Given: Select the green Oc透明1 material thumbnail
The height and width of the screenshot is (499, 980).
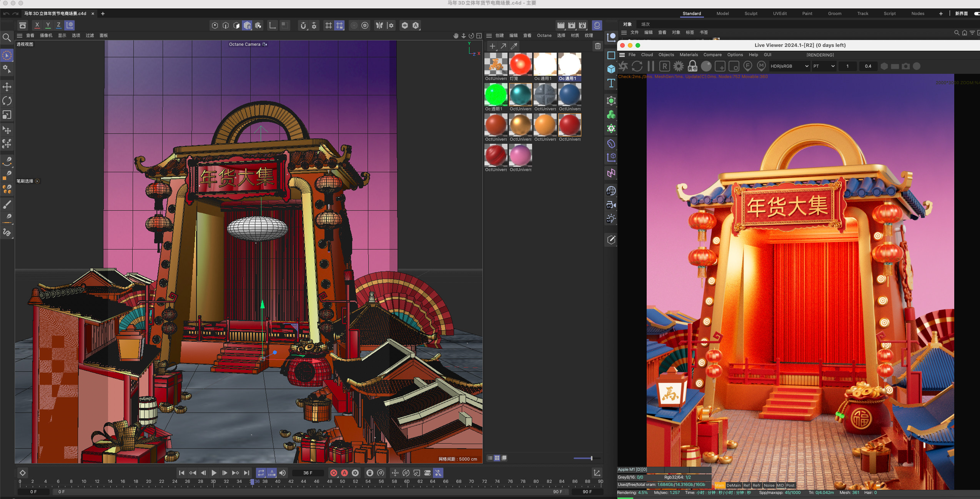Looking at the screenshot, I should pos(496,95).
